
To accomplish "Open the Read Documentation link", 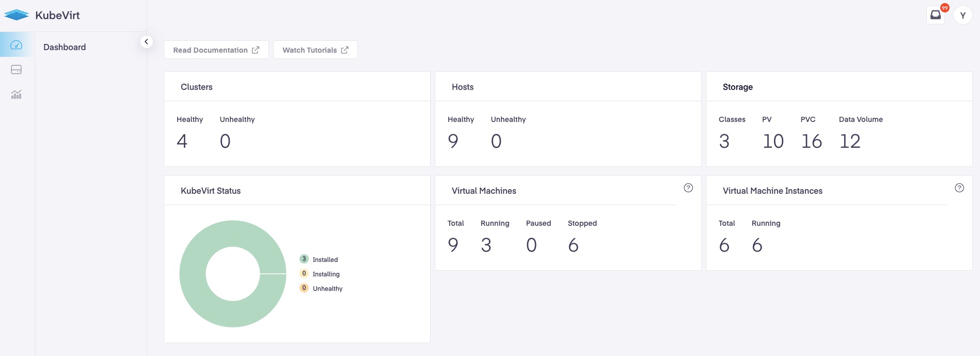I will [216, 50].
